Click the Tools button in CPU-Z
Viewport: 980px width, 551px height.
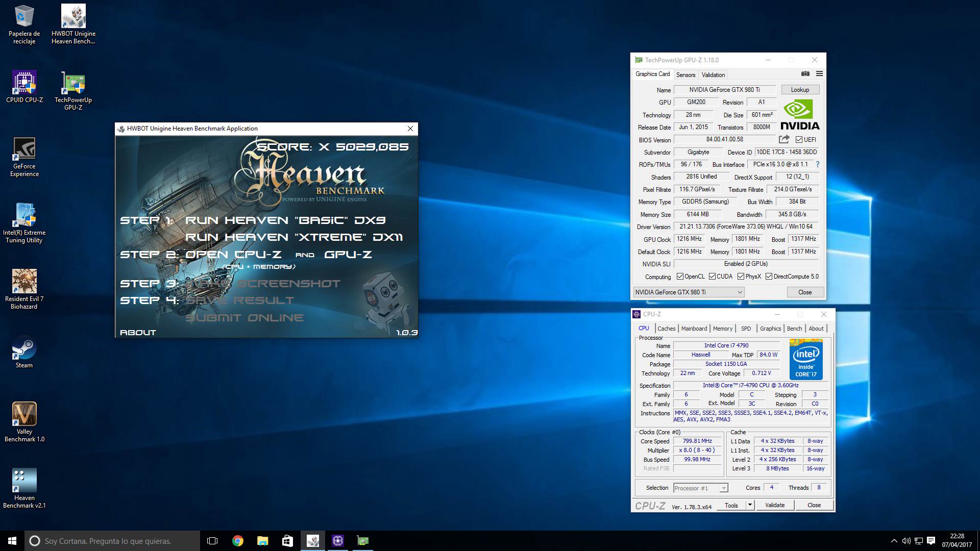(x=731, y=505)
